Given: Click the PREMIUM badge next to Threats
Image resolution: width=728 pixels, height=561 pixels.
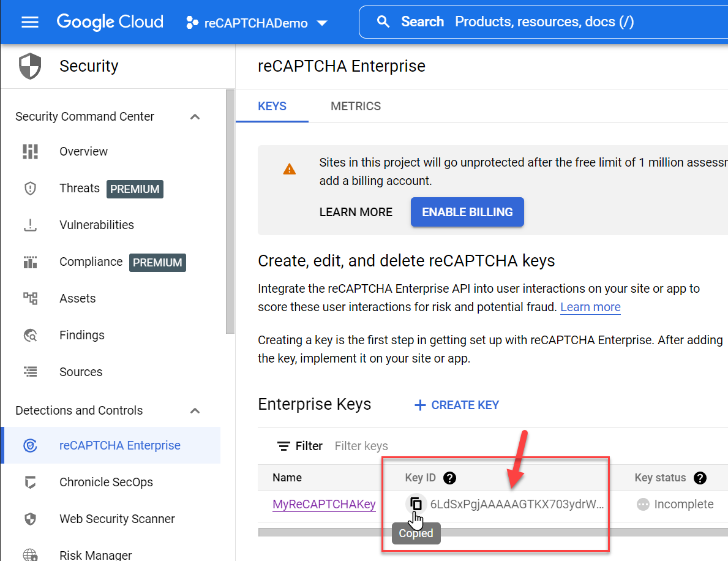Looking at the screenshot, I should point(135,189).
